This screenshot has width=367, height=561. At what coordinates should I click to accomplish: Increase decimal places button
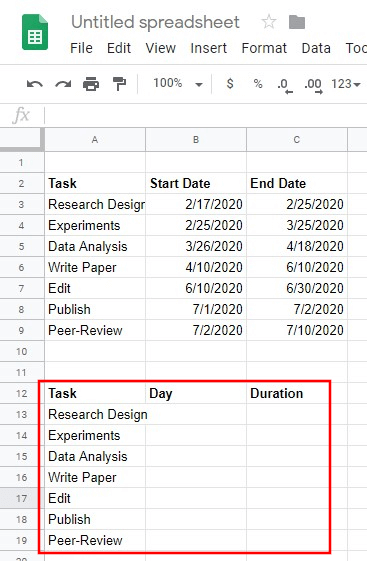coord(314,86)
